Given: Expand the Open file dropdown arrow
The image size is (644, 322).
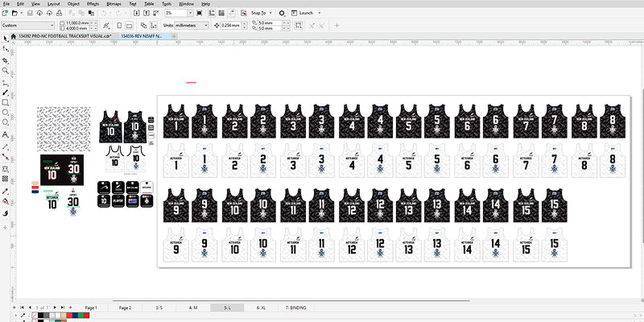Looking at the screenshot, I should click(22, 13).
